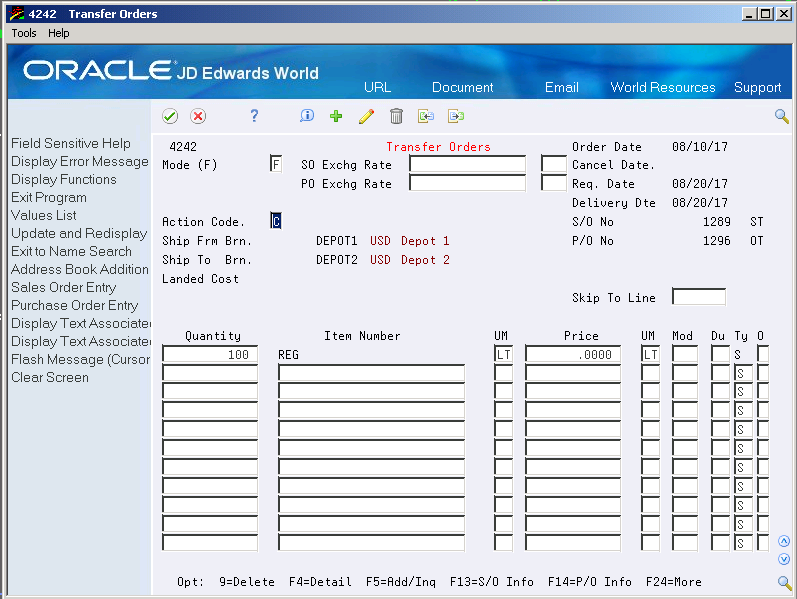Open Purchase Order Entry
The image size is (797, 599).
coord(74,305)
